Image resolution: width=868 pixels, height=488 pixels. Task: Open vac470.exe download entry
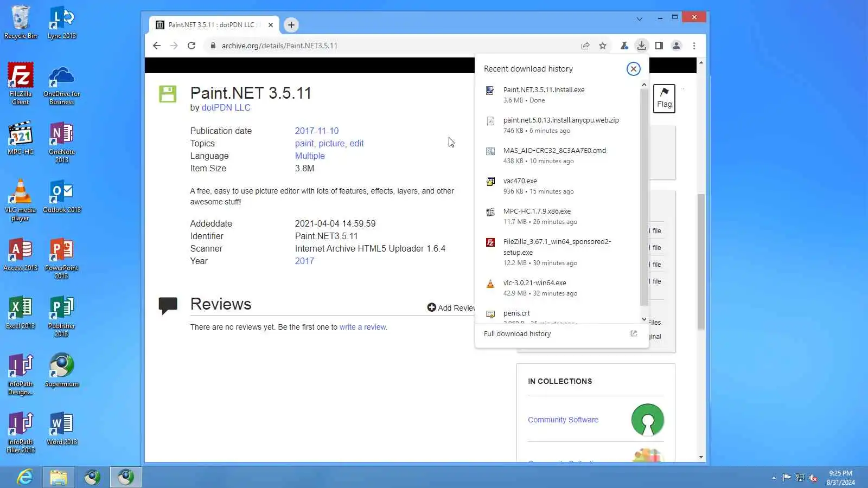pos(559,186)
